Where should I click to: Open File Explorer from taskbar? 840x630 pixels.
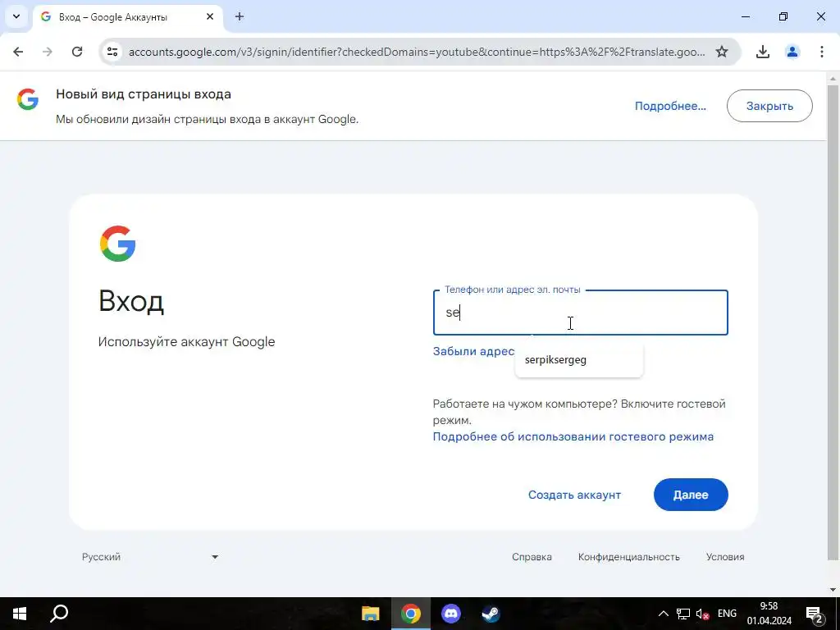[370, 614]
